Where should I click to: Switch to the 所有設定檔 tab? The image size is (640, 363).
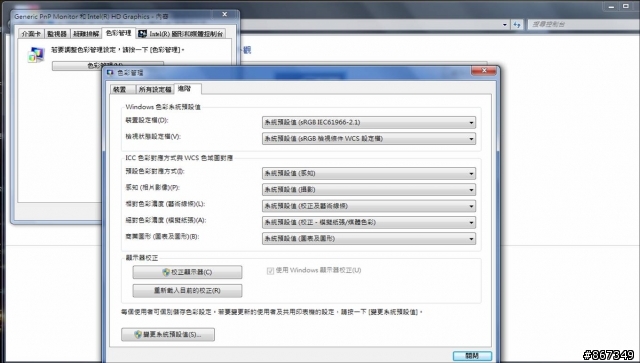154,89
